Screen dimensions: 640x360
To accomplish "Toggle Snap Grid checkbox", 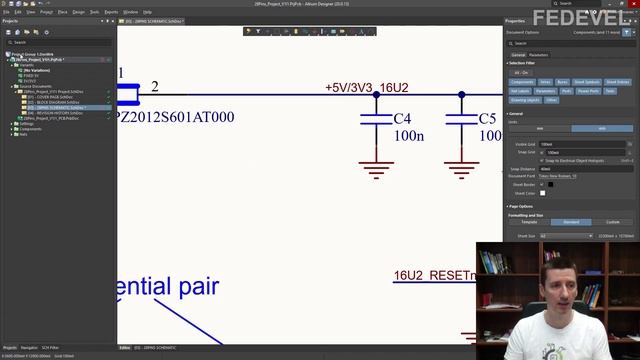I will click(542, 152).
